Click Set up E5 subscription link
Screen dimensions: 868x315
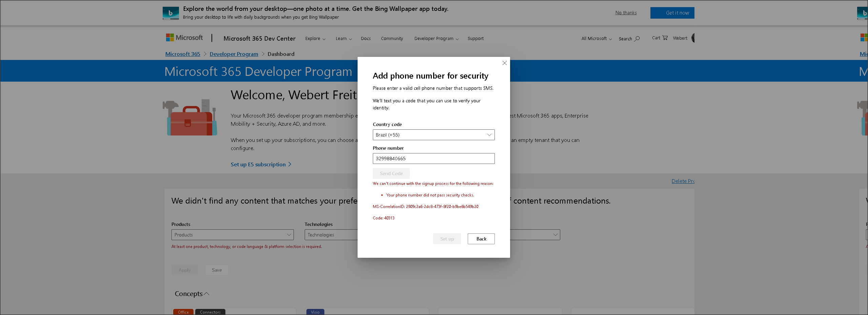click(x=261, y=164)
